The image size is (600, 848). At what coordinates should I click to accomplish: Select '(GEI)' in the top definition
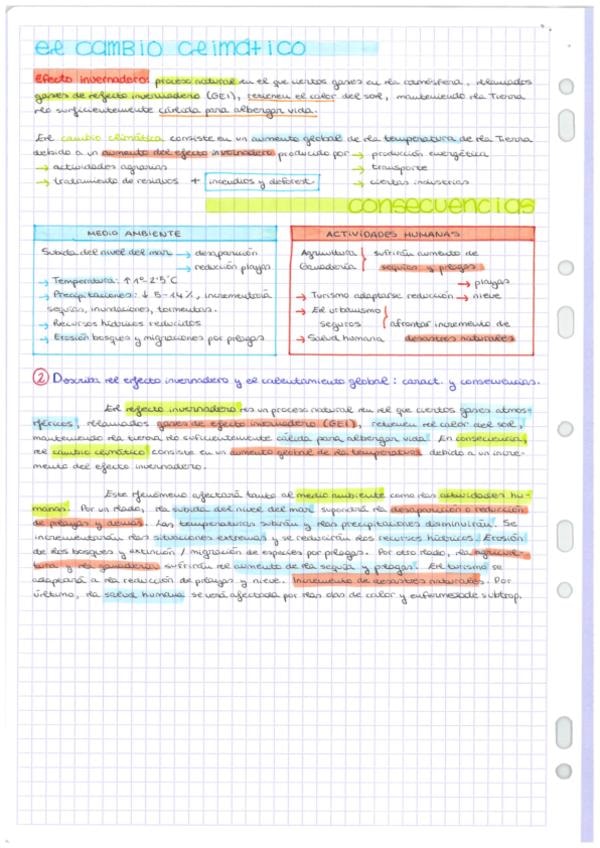click(x=222, y=96)
